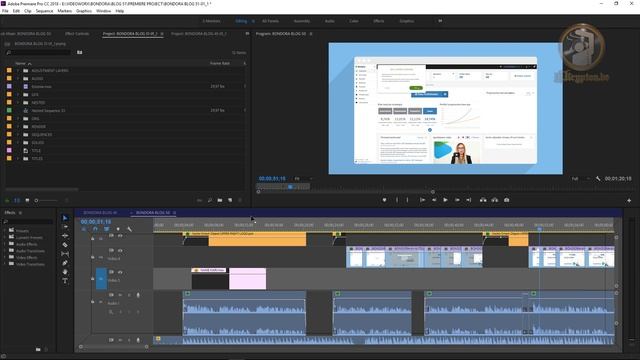Click Find icon at Project panel bottom
The width and height of the screenshot is (640, 360).
(210, 200)
